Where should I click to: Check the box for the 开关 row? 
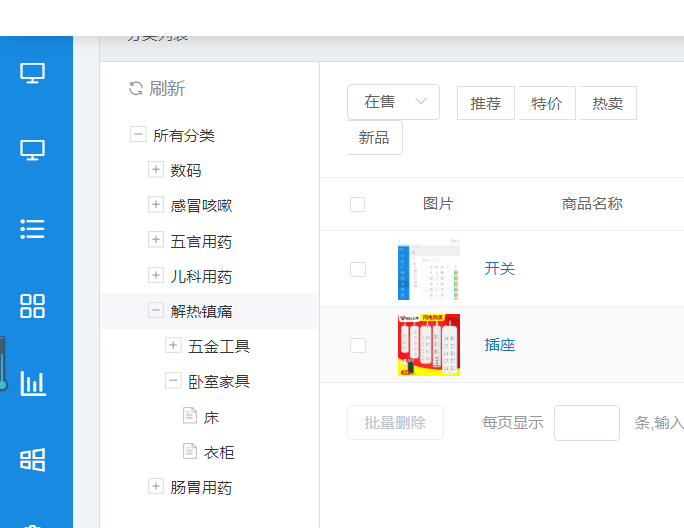point(358,269)
